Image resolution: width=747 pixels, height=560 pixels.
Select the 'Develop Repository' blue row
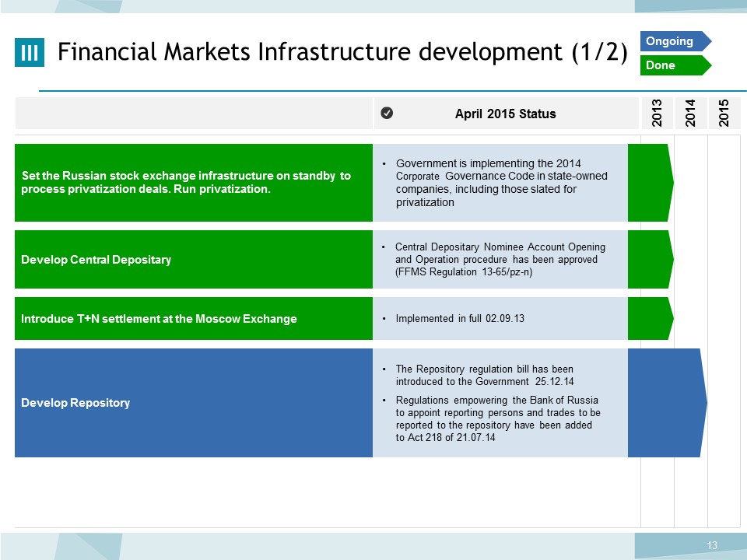click(194, 403)
